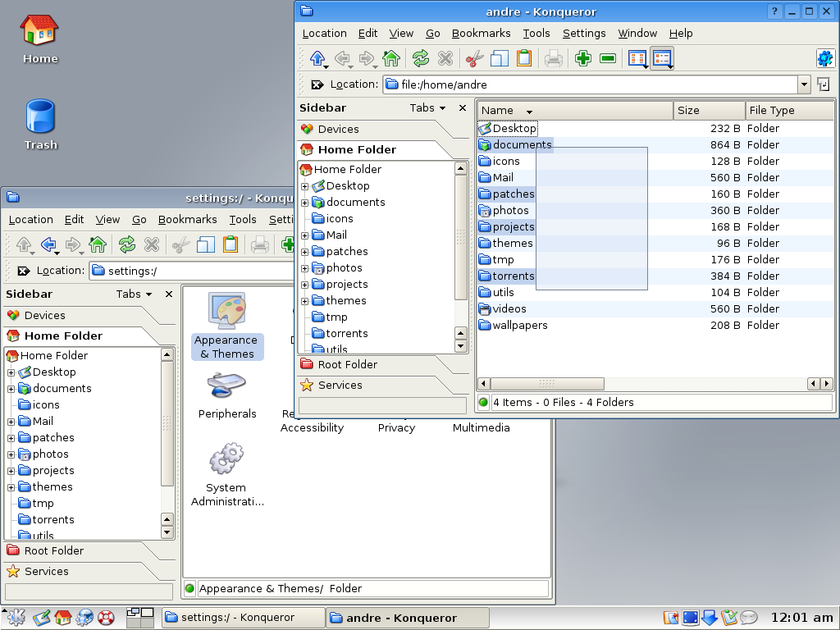Clear Location bar in andre Konqueror
Image resolution: width=840 pixels, height=630 pixels.
point(317,84)
